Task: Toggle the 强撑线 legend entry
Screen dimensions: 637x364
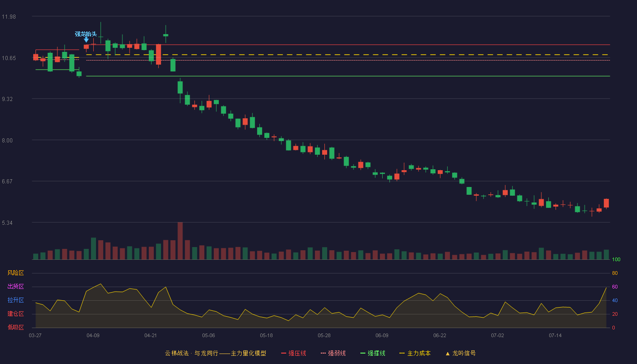Action: tap(373, 353)
